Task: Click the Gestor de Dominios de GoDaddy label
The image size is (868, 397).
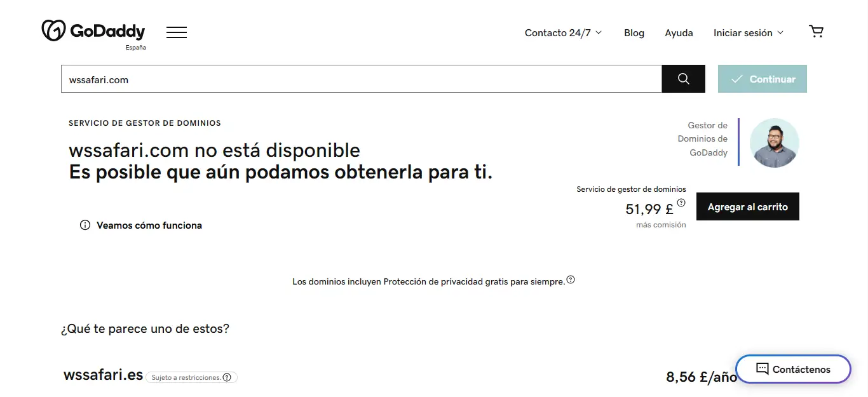Action: [x=703, y=139]
